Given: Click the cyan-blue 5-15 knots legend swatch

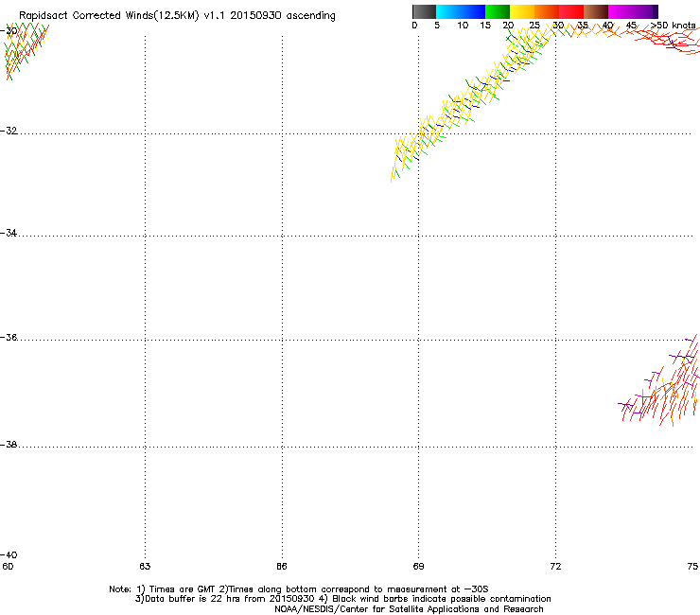Looking at the screenshot, I should click(x=461, y=11).
